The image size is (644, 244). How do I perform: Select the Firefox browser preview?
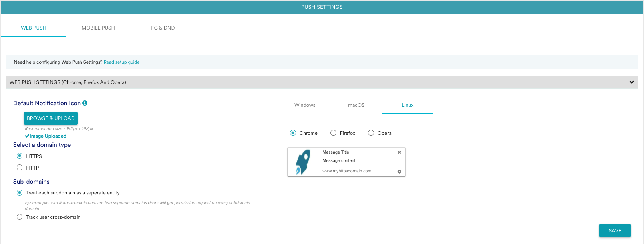point(334,133)
